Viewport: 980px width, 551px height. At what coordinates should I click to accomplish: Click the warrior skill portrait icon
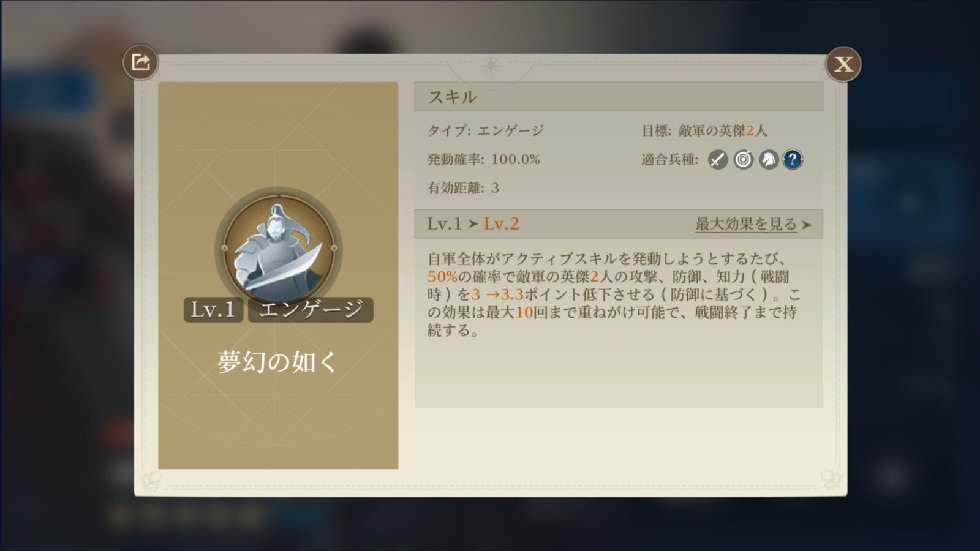pos(279,250)
